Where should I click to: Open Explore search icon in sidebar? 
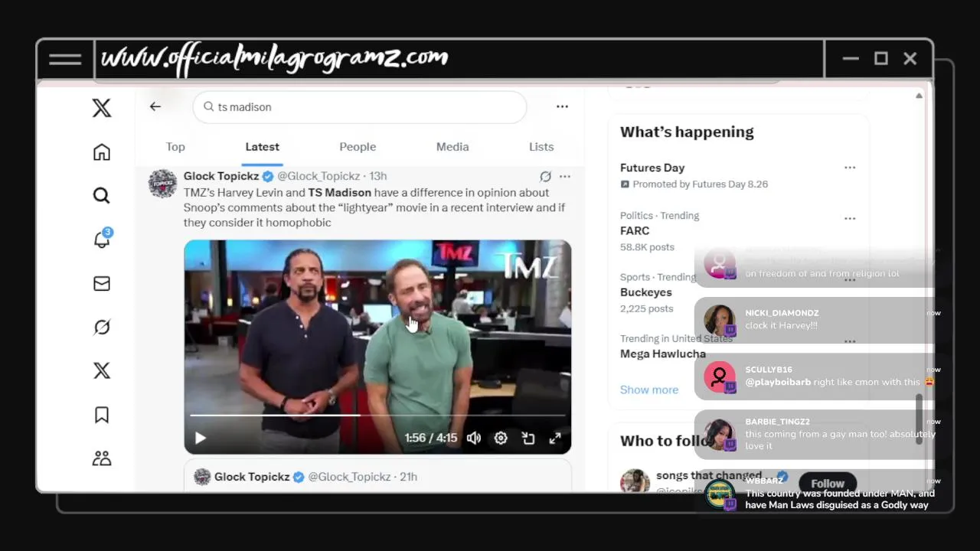tap(102, 196)
